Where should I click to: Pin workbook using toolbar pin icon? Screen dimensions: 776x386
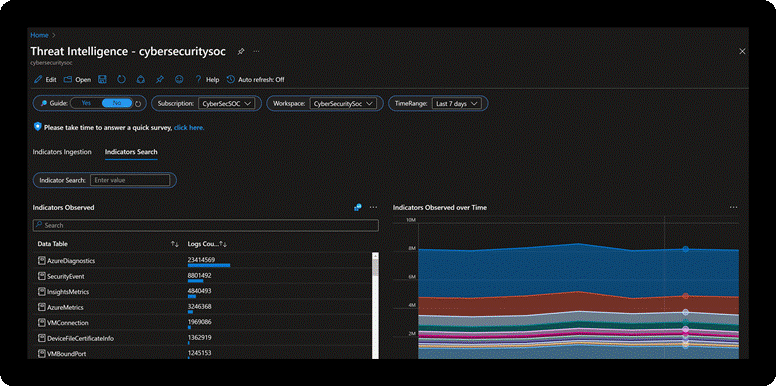159,79
